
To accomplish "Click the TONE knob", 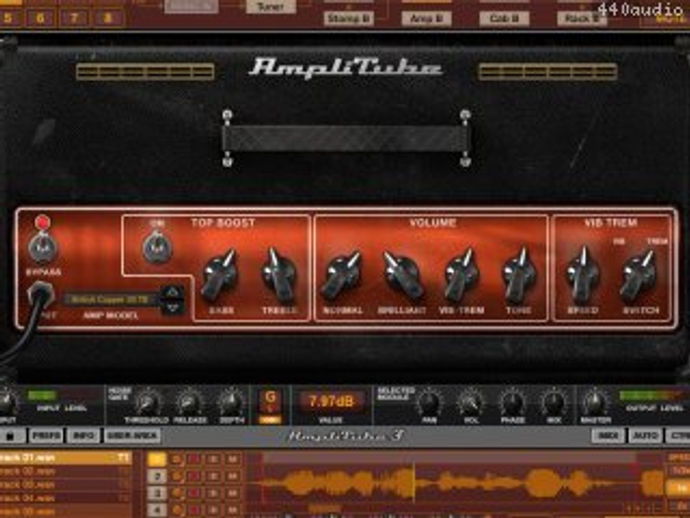I will click(x=519, y=276).
